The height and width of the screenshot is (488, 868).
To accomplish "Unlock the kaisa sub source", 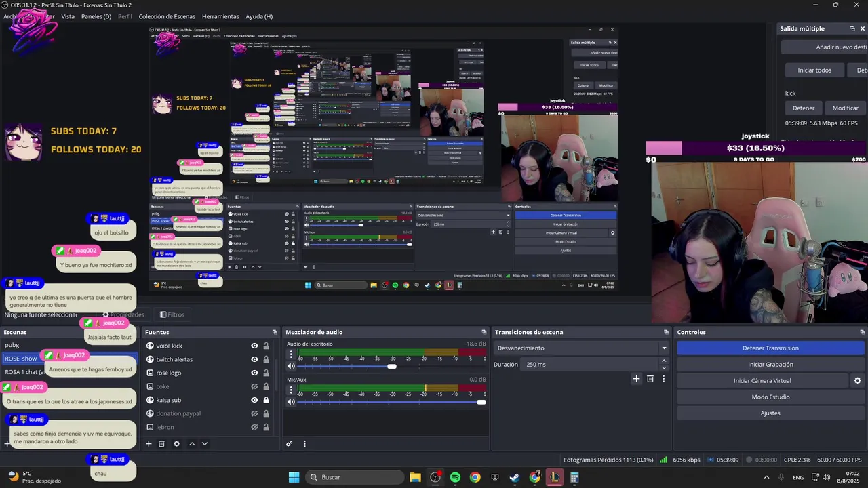I will (266, 400).
